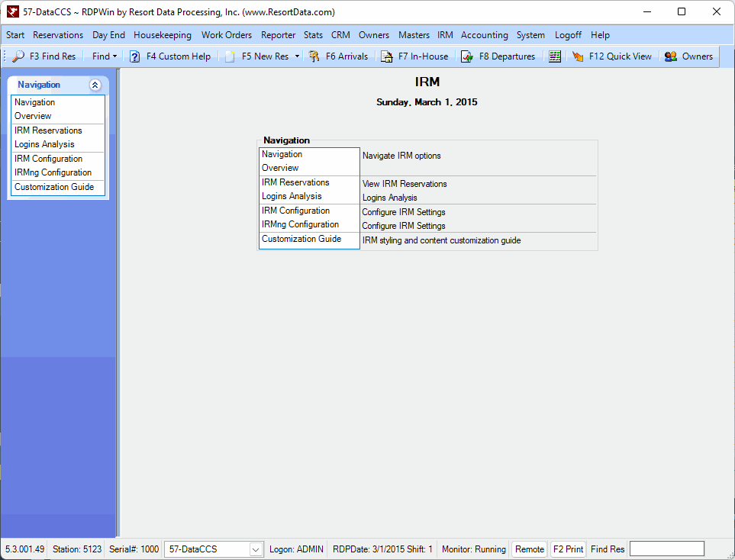
Task: Click Customization Guide in main Navigation table
Action: pyautogui.click(x=301, y=239)
